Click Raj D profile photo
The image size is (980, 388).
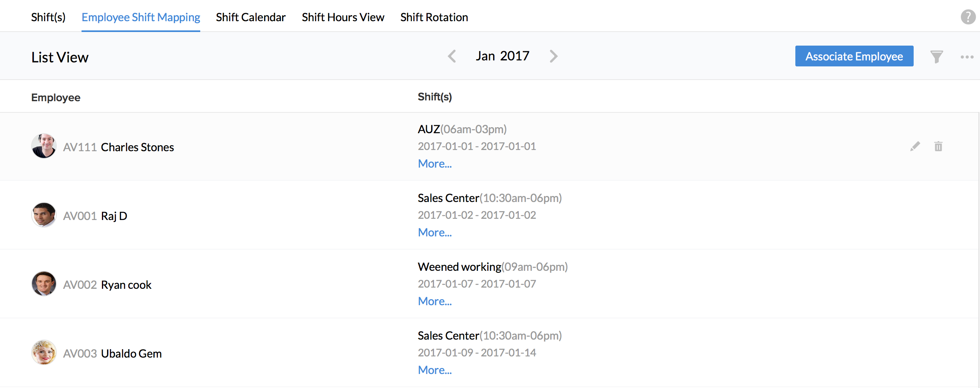click(44, 215)
